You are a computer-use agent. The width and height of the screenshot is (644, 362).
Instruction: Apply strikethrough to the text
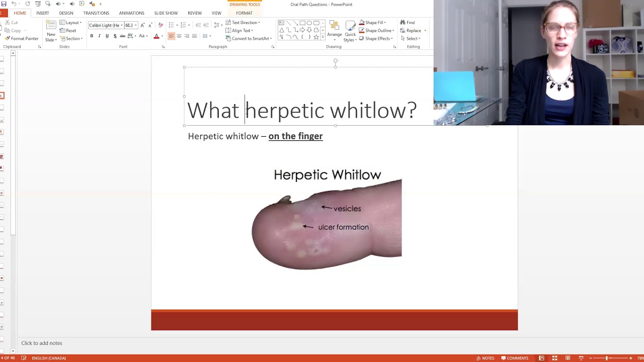(122, 36)
